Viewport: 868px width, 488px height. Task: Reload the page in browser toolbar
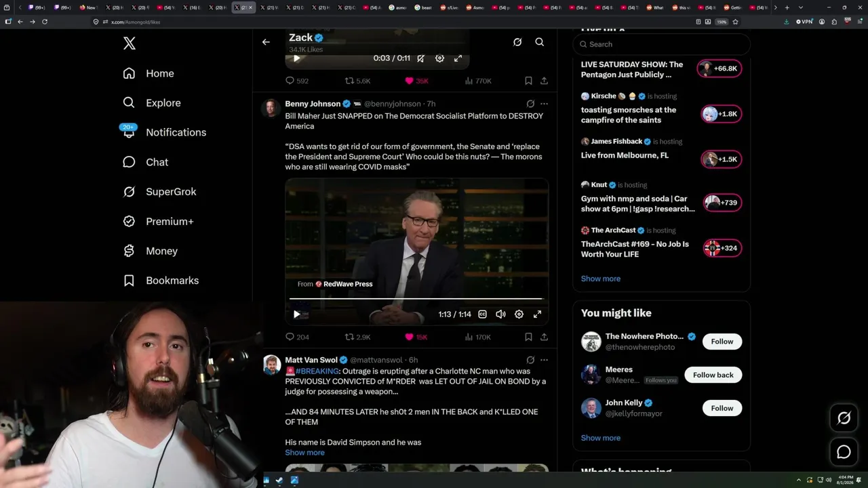coord(45,22)
